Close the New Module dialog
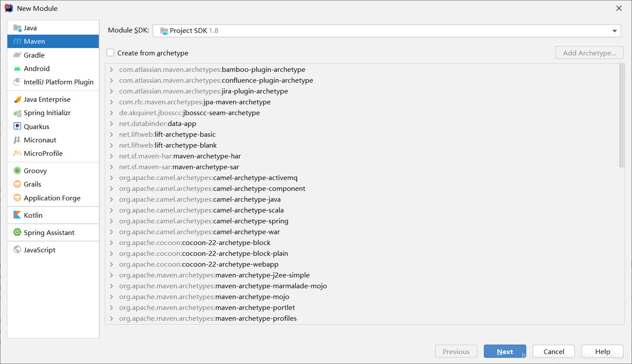Image resolution: width=632 pixels, height=364 pixels. pos(619,8)
